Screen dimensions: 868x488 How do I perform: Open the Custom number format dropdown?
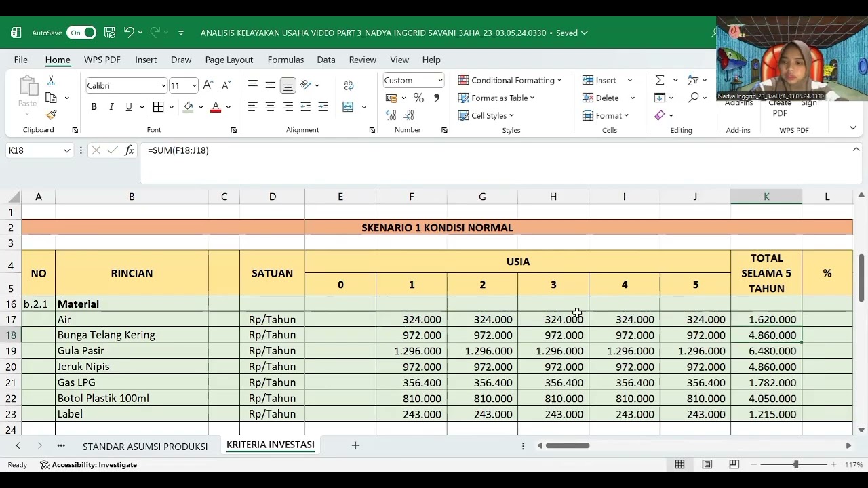439,81
